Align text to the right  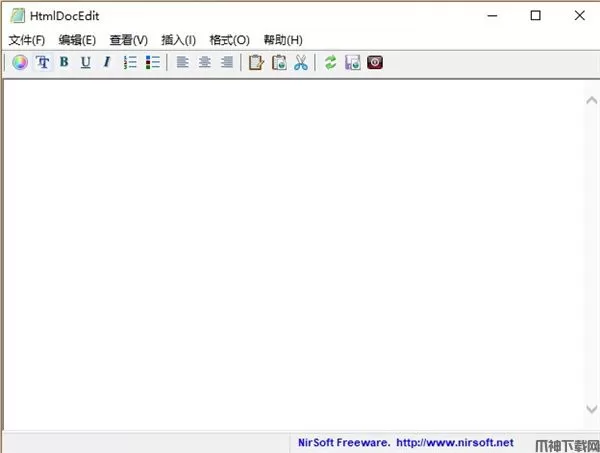[x=227, y=62]
